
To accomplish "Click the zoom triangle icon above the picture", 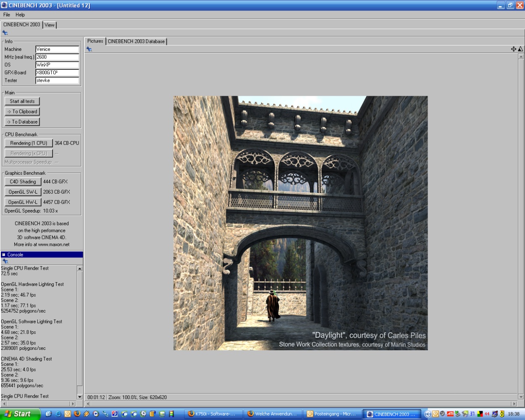I will (x=520, y=49).
